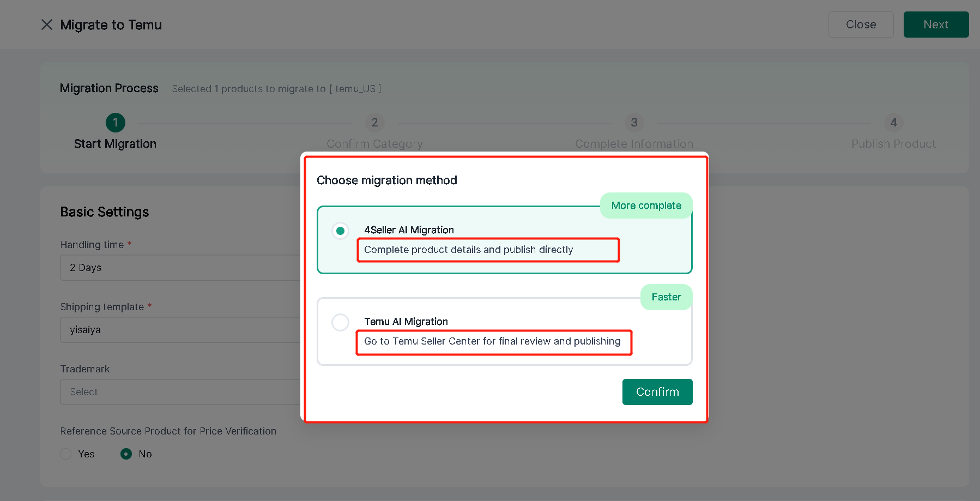Choose No for reference source product
Viewport: 980px width, 501px height.
pos(126,454)
